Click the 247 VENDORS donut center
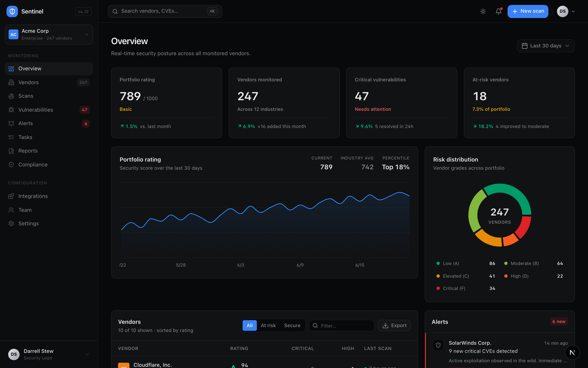 pyautogui.click(x=500, y=216)
